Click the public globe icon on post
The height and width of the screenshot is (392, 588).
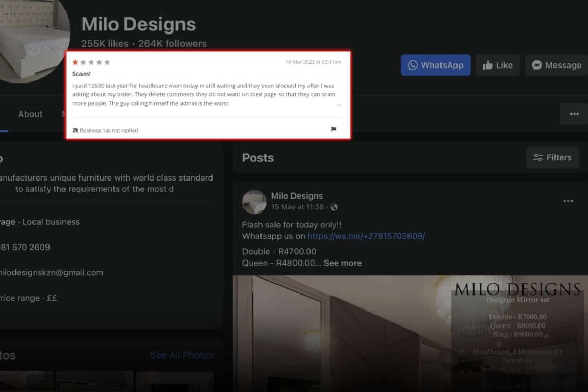tap(334, 207)
